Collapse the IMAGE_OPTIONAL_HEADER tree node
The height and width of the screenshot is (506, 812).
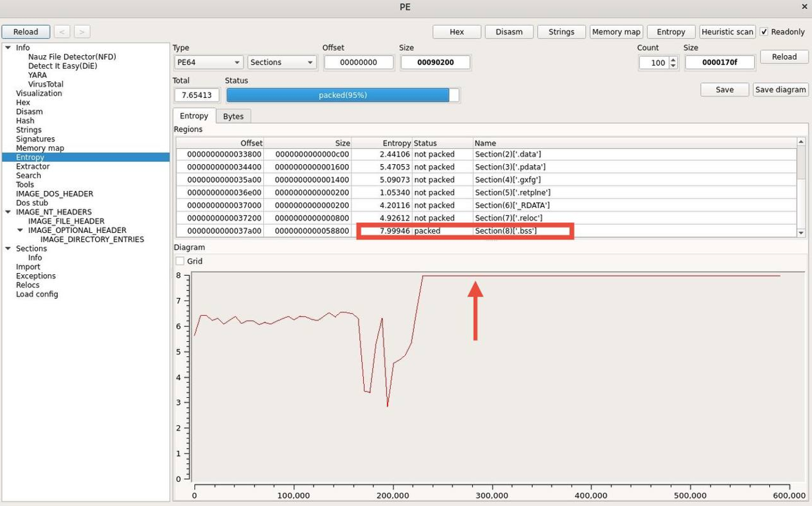pos(21,230)
